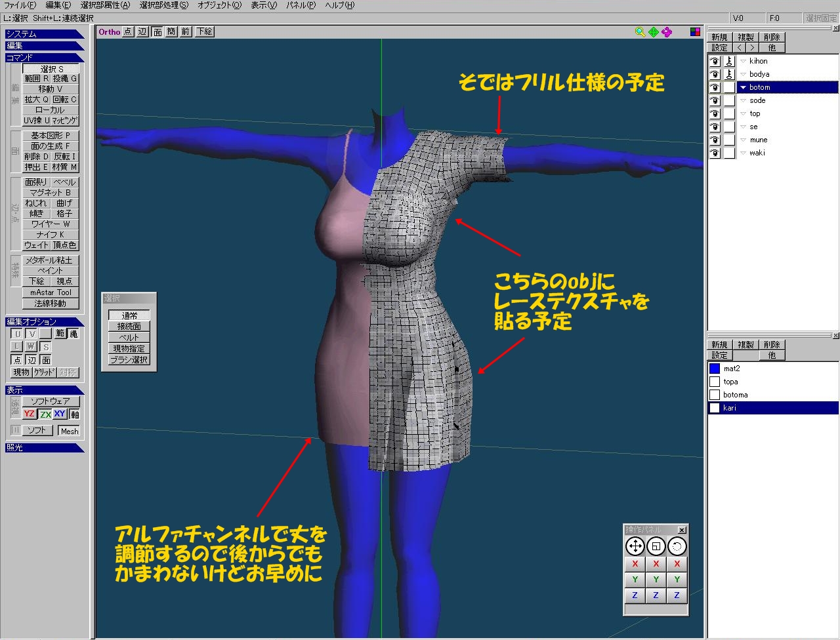
Task: Toggle the Mesh display button
Action: [x=69, y=431]
